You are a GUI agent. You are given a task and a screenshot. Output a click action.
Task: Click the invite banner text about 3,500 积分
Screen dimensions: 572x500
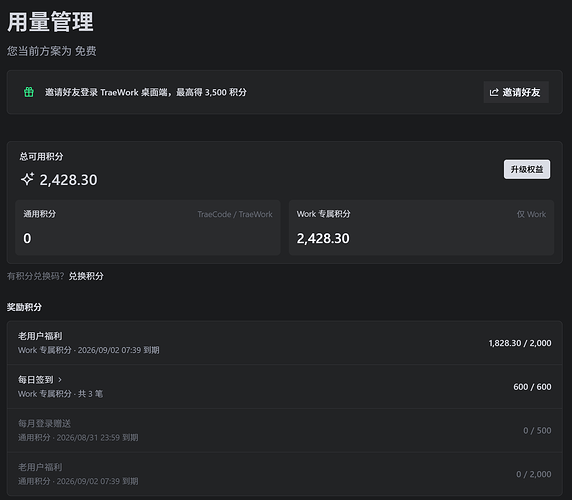(146, 92)
